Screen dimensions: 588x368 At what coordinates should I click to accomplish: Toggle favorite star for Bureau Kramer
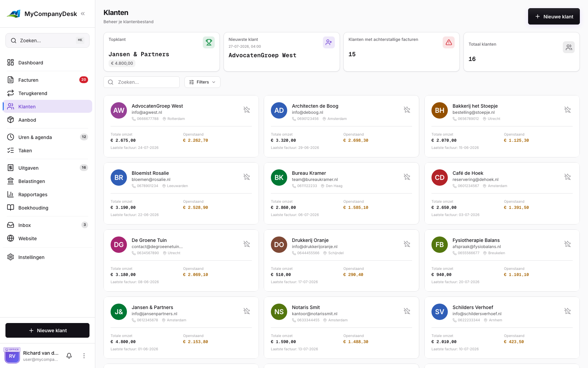[407, 177]
